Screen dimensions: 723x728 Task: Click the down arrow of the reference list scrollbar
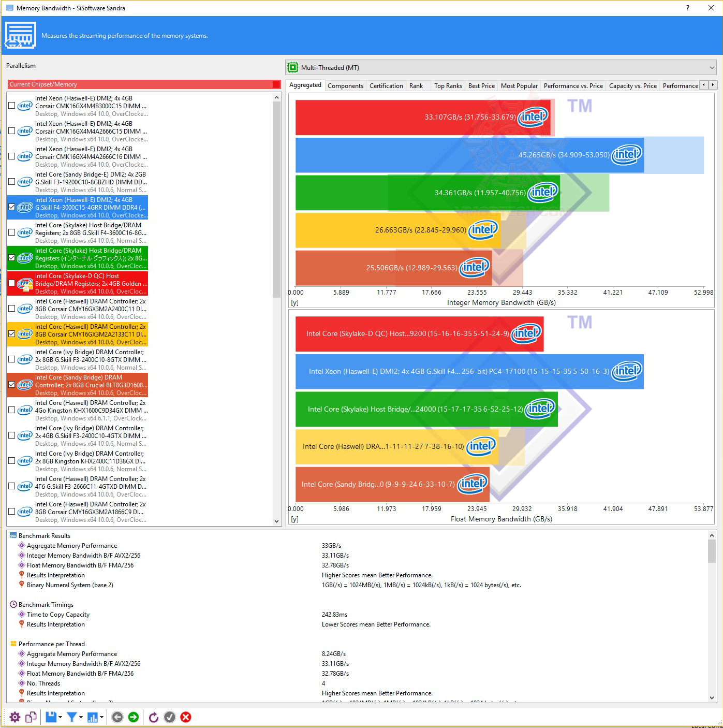point(276,521)
